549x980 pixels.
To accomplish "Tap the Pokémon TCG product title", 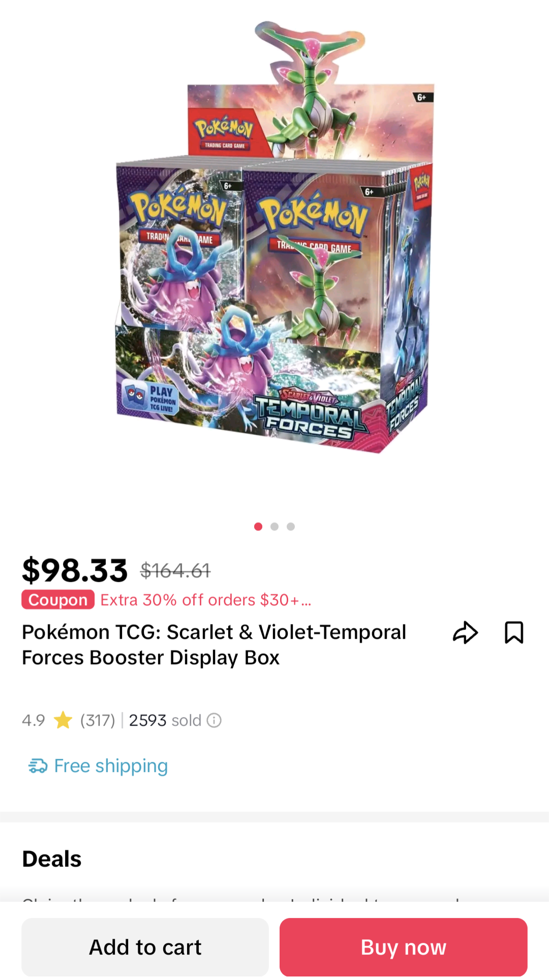I will click(x=214, y=645).
